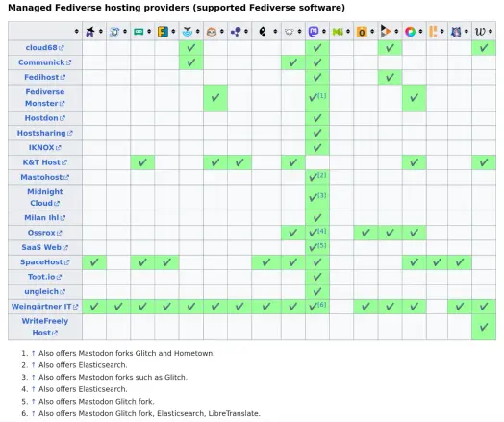Click the GoToSocial sloth column icon

(x=212, y=32)
